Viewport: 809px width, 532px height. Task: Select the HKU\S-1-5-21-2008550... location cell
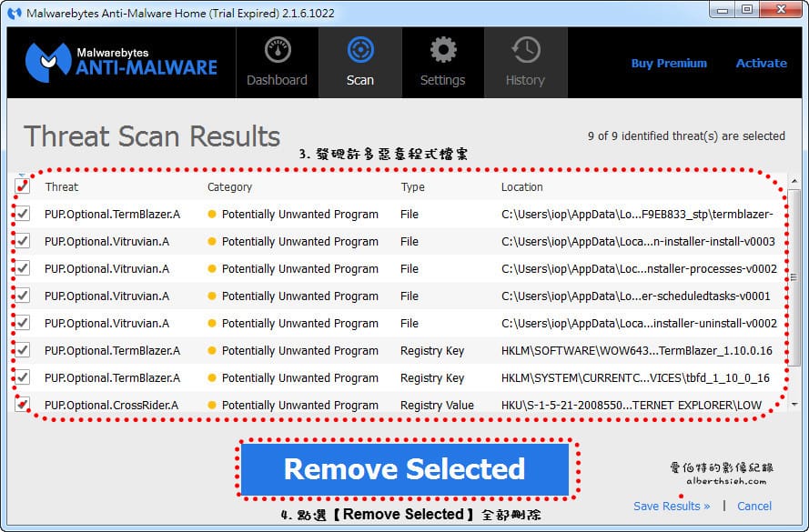pos(631,406)
